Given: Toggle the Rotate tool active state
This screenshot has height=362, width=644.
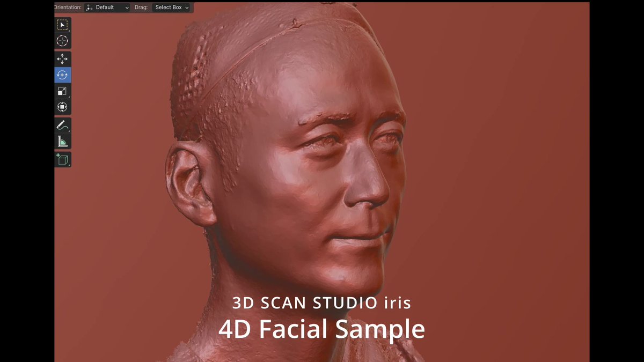Looking at the screenshot, I should tap(62, 75).
